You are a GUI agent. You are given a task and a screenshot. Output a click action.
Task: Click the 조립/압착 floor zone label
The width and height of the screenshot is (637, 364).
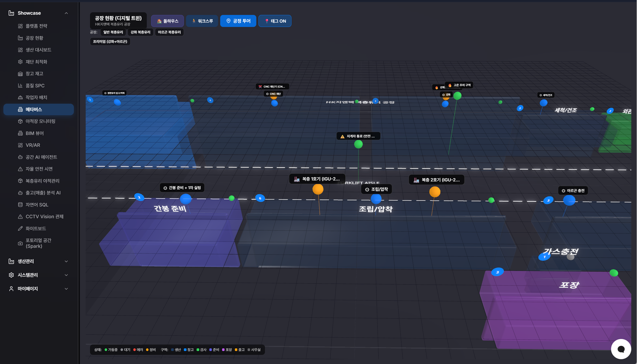376,209
